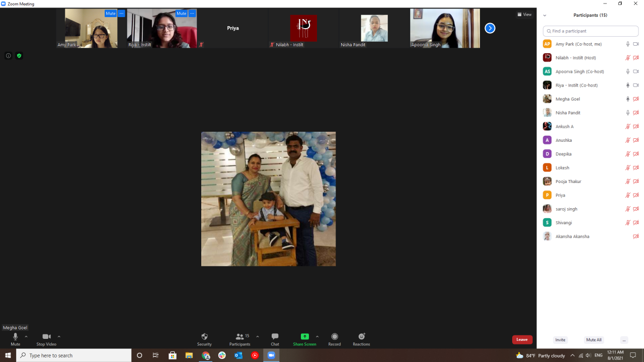Open the weather widget showing 84°F
Viewport: 644px width, 362px height.
point(540,355)
